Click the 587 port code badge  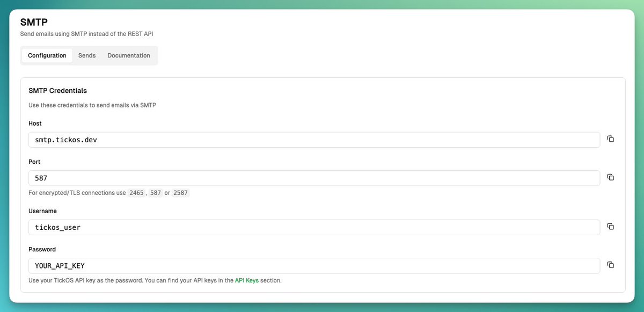click(156, 193)
